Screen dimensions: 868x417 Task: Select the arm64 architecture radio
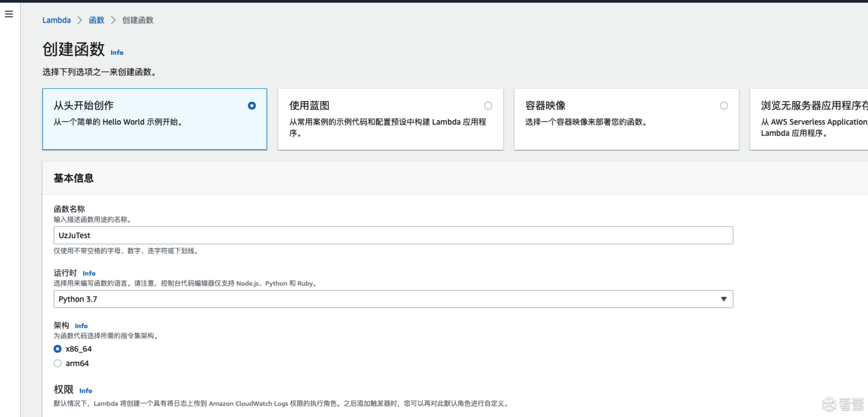(58, 363)
